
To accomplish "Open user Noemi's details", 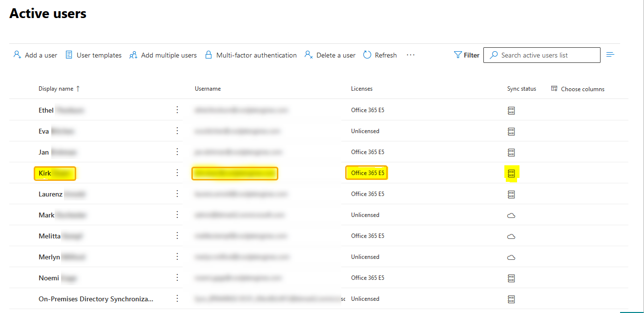I will pyautogui.click(x=58, y=278).
